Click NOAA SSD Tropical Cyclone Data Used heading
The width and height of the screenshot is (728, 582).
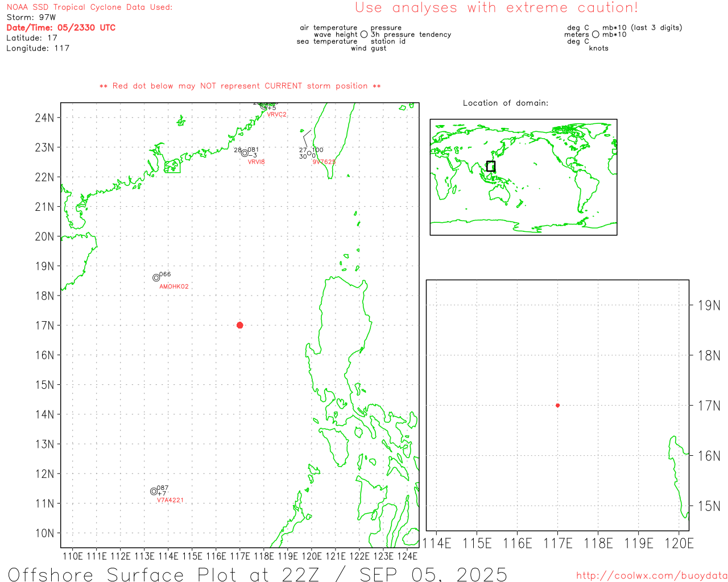(x=89, y=7)
